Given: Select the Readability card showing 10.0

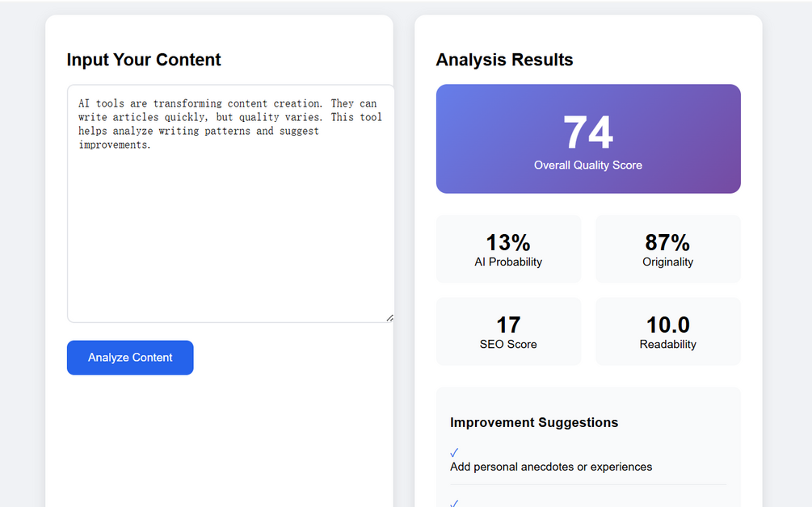Looking at the screenshot, I should click(x=668, y=331).
